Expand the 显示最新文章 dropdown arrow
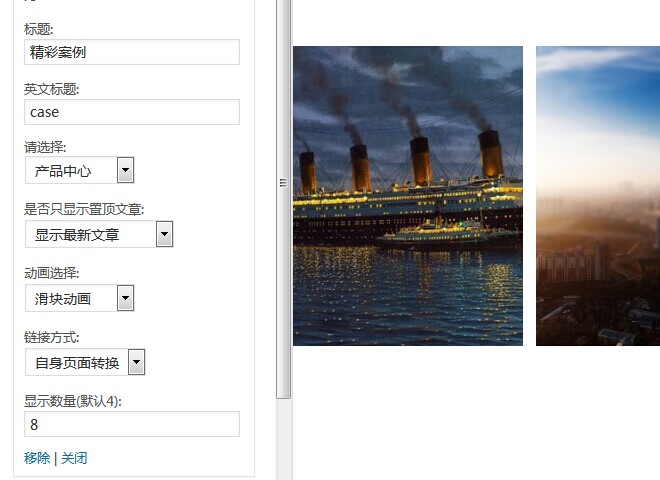 165,234
